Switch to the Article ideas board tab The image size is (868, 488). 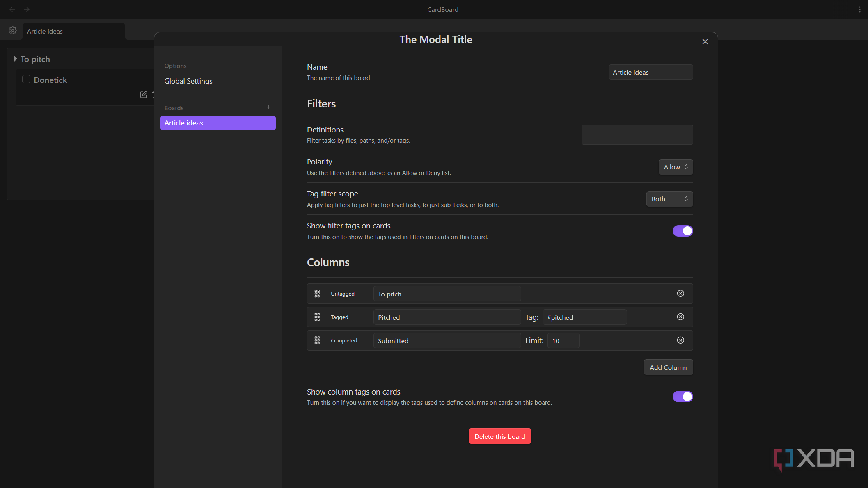(x=74, y=31)
